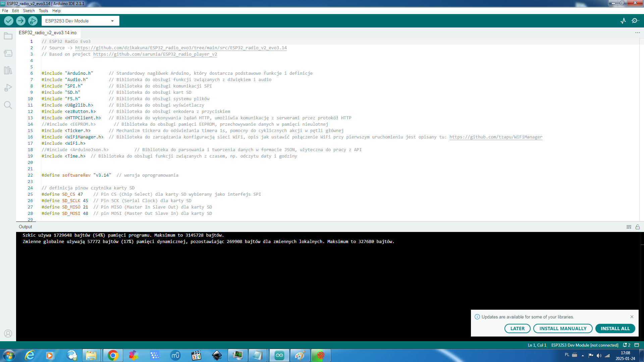This screenshot has width=644, height=362.
Task: Open the Windows Start menu
Action: (9, 355)
